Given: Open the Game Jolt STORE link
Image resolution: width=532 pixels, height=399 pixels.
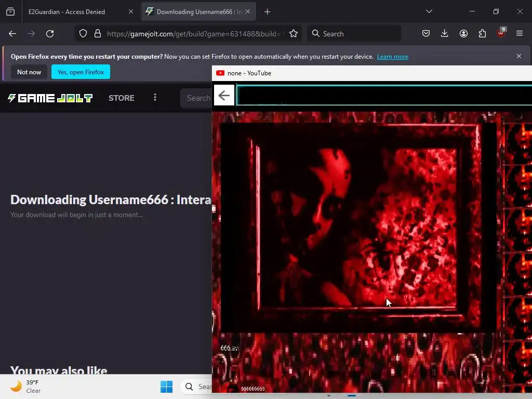Looking at the screenshot, I should (122, 98).
